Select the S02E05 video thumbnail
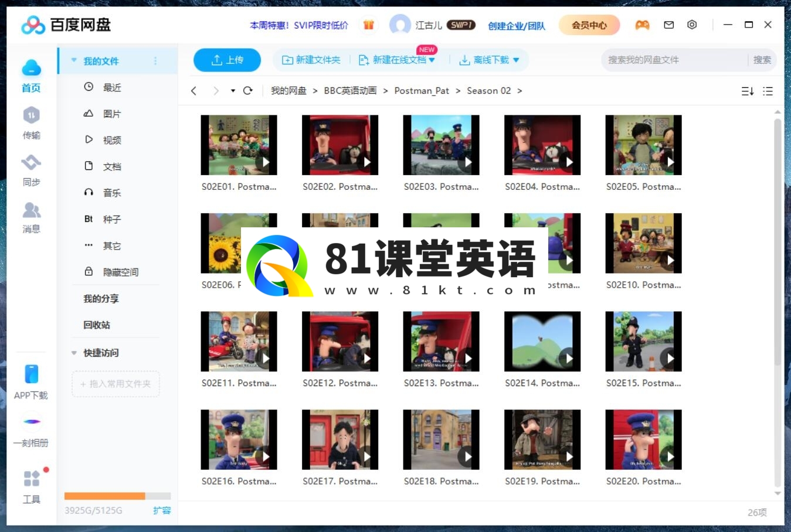This screenshot has width=791, height=532. pyautogui.click(x=643, y=145)
